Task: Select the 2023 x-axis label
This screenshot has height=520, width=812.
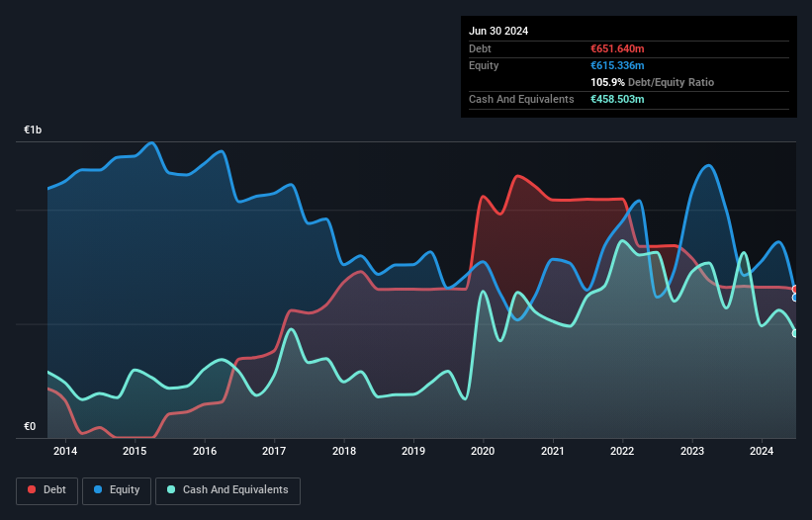Action: pyautogui.click(x=692, y=451)
